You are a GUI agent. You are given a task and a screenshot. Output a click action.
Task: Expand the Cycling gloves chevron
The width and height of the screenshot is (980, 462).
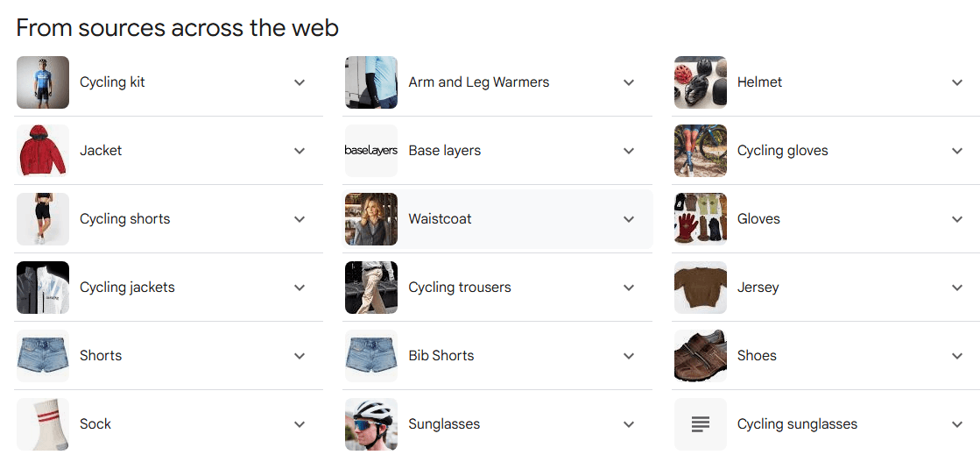pos(957,151)
